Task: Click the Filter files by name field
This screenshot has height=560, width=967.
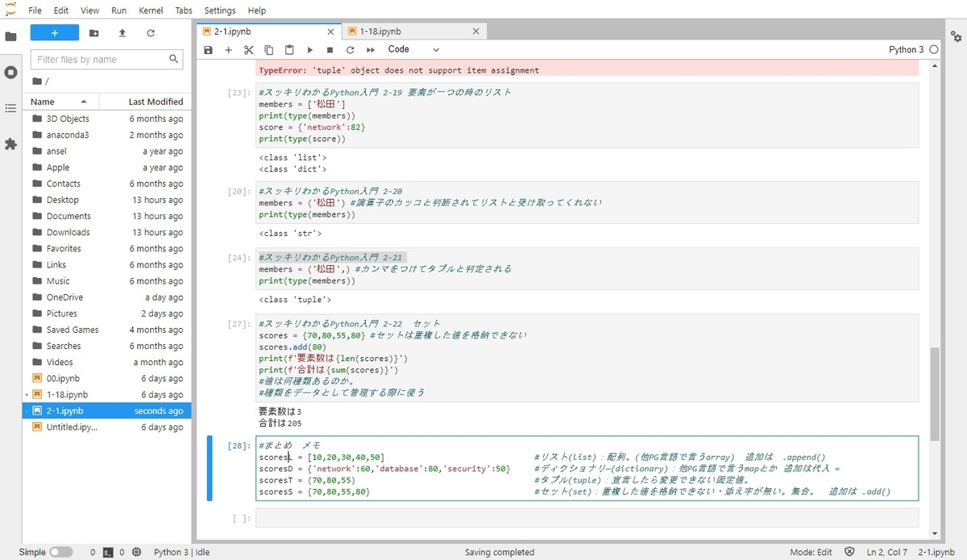Action: pyautogui.click(x=106, y=60)
